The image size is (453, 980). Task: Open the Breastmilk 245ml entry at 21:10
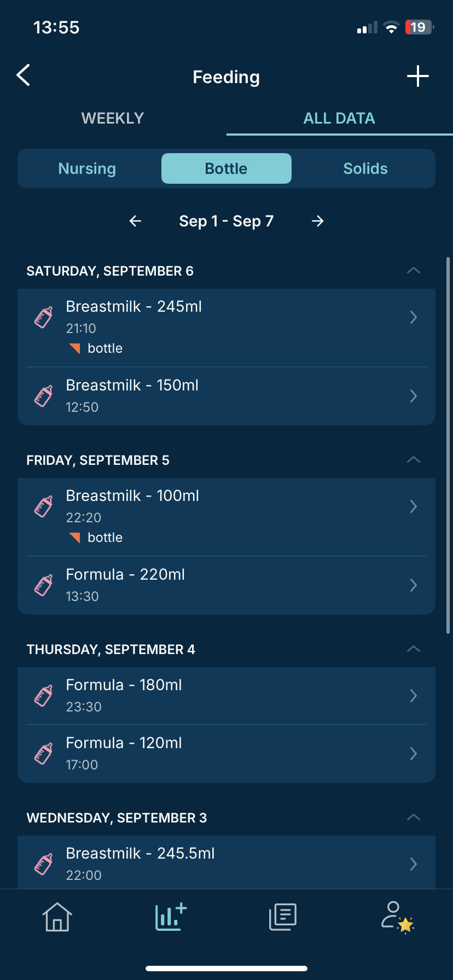coord(226,328)
